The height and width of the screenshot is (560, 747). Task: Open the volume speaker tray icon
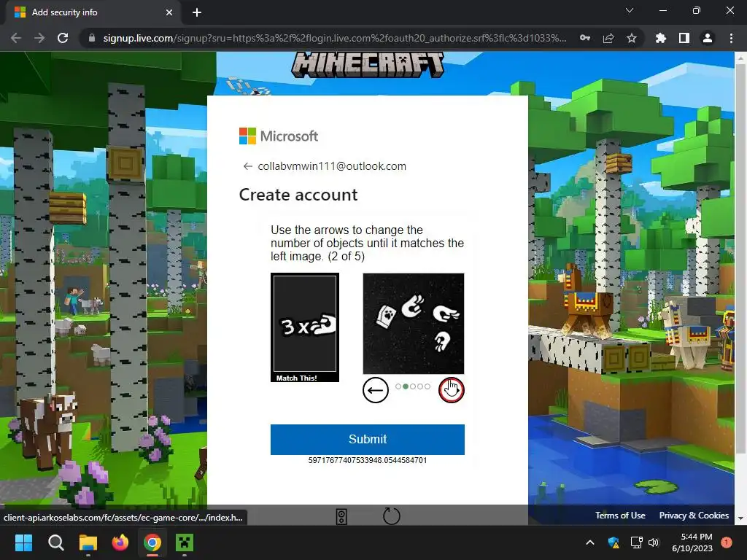tap(654, 542)
